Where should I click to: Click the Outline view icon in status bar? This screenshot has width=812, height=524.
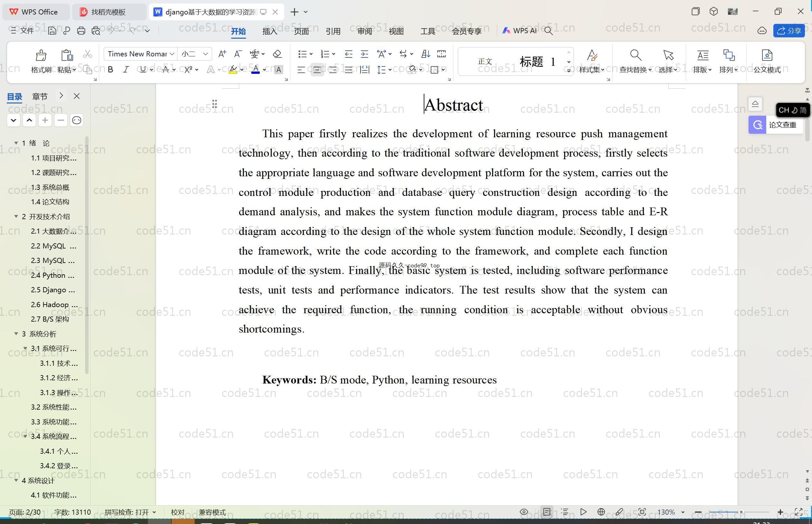coord(565,512)
